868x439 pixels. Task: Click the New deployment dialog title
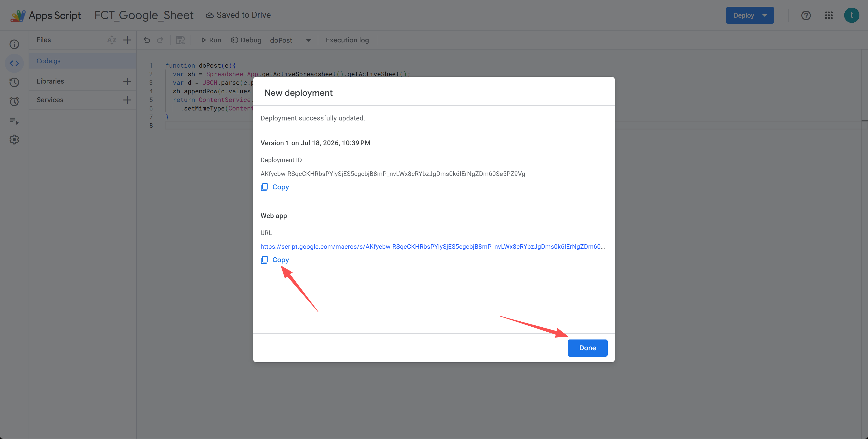pos(298,93)
